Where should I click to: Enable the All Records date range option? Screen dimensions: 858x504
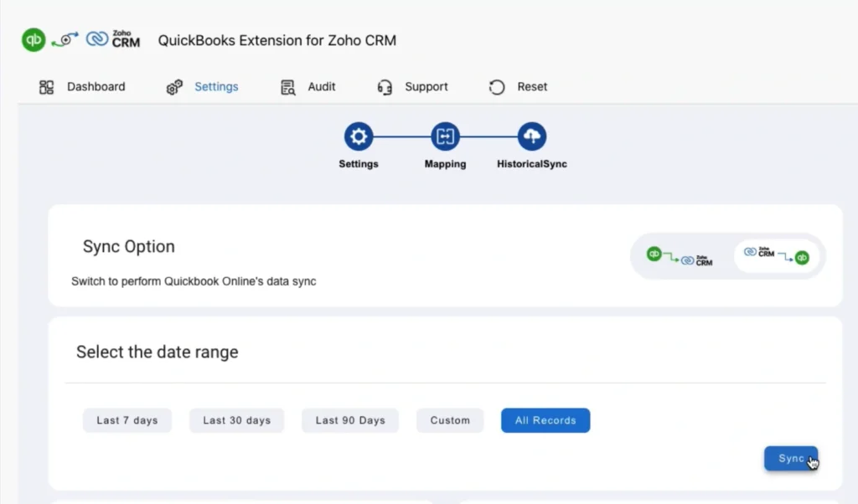click(x=545, y=420)
